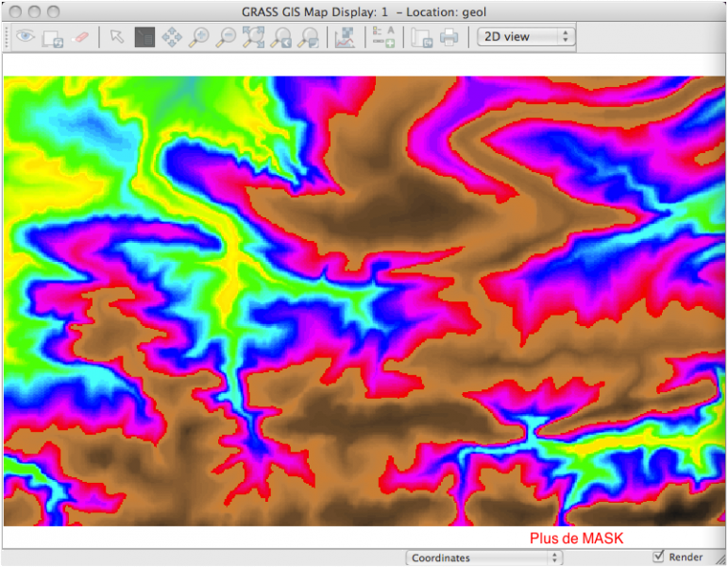Print the map display
The width and height of the screenshot is (728, 567).
click(449, 37)
